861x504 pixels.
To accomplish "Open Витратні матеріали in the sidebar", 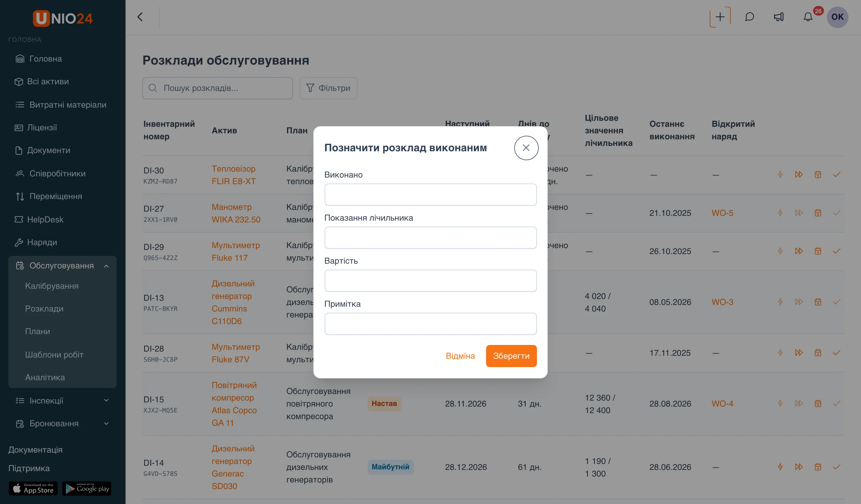I will pyautogui.click(x=62, y=105).
